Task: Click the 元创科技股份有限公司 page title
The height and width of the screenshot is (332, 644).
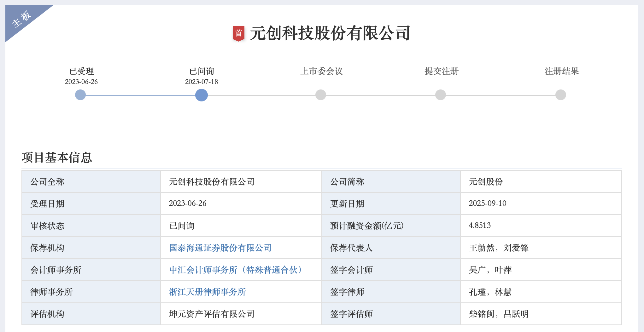Action: [330, 33]
